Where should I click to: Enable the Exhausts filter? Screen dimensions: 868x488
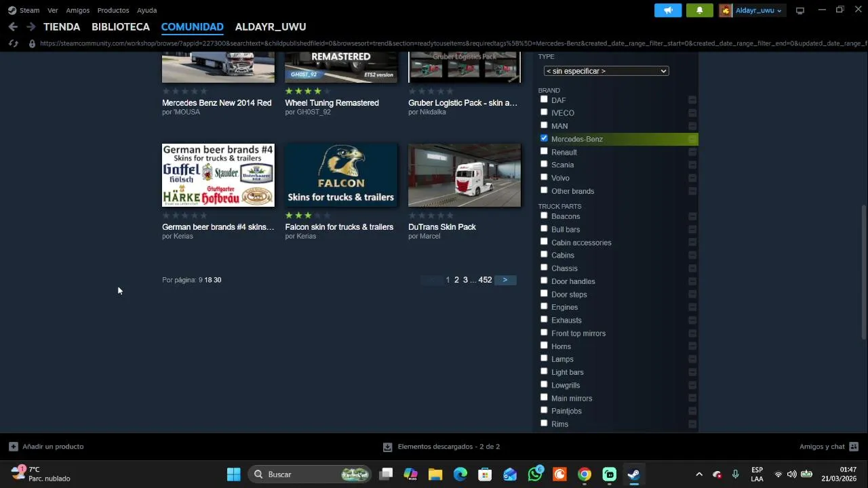tap(544, 319)
